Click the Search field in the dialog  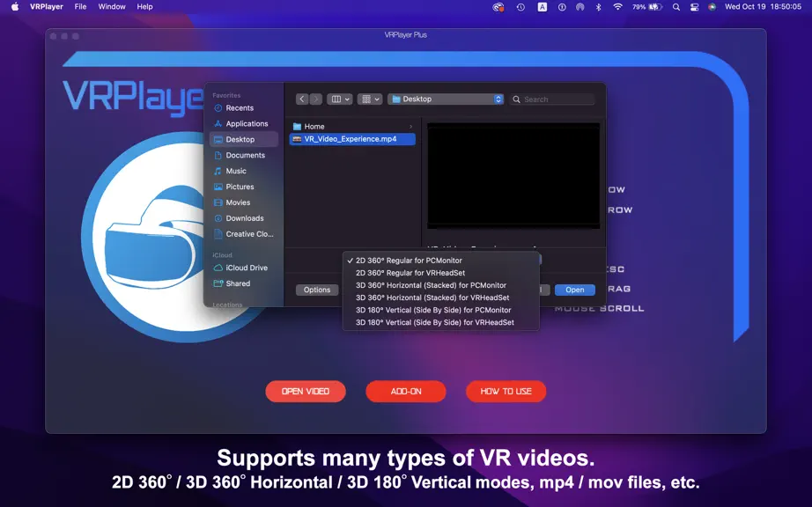point(552,99)
